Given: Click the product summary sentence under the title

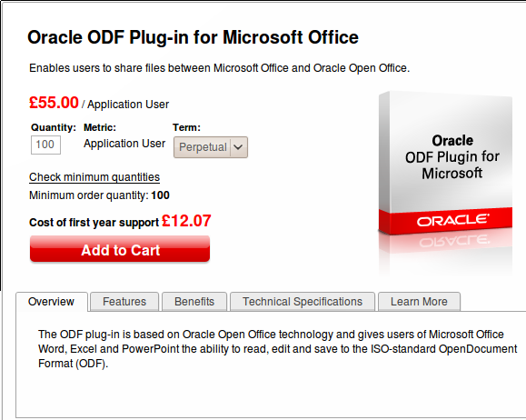Looking at the screenshot, I should point(219,68).
